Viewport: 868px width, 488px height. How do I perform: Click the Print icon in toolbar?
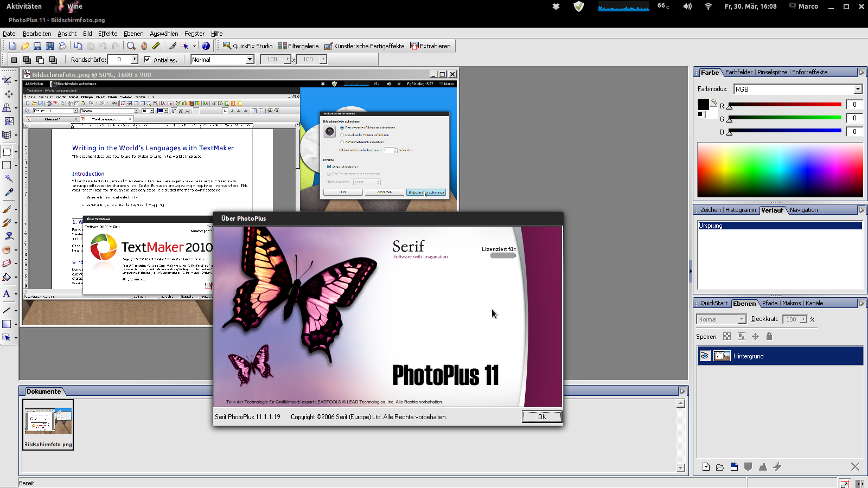(62, 46)
